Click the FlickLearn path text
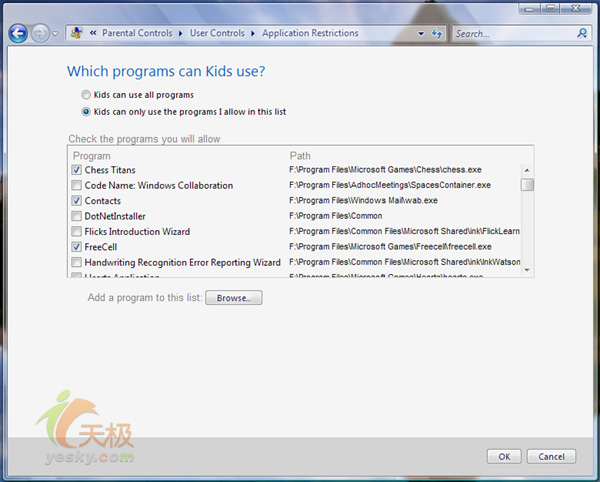The width and height of the screenshot is (600, 482). coord(404,231)
